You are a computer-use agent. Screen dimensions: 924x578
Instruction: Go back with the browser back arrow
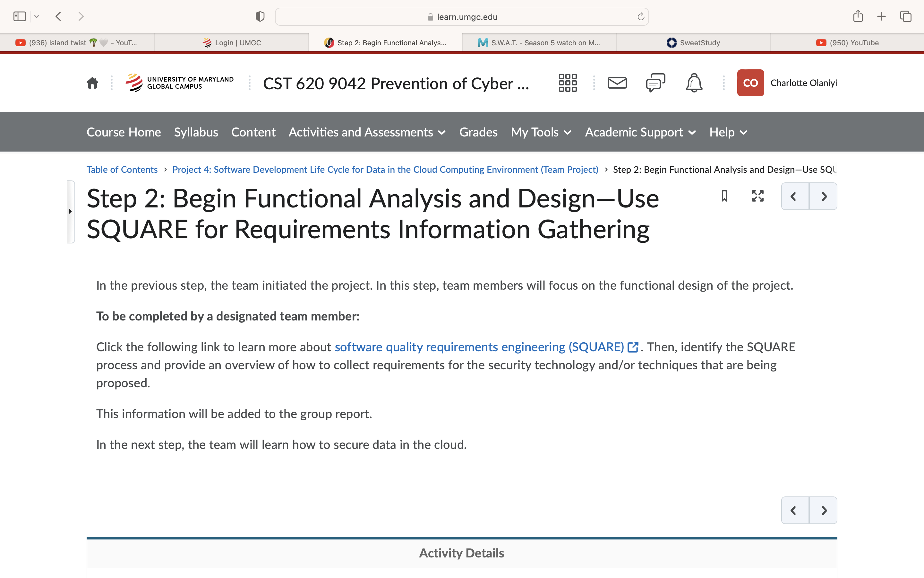point(58,16)
